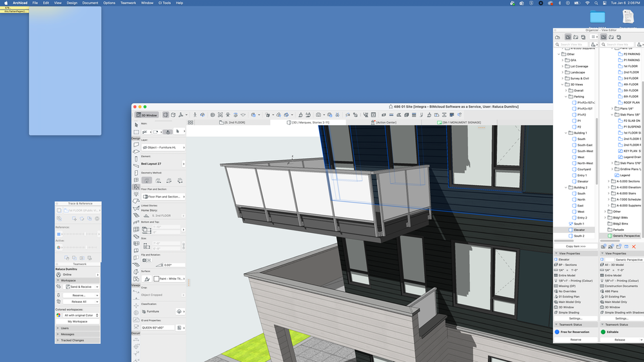
Task: Click the My Workspace button
Action: (x=77, y=321)
